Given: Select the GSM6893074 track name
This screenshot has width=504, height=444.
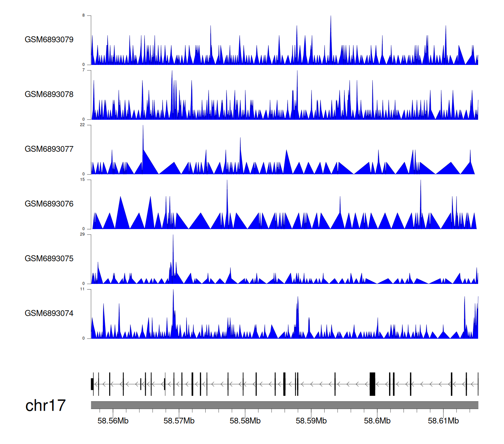Looking at the screenshot, I should click(x=49, y=313).
